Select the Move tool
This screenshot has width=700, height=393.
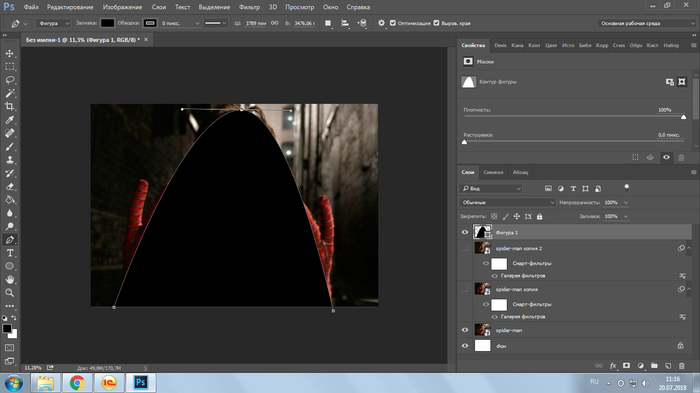9,54
